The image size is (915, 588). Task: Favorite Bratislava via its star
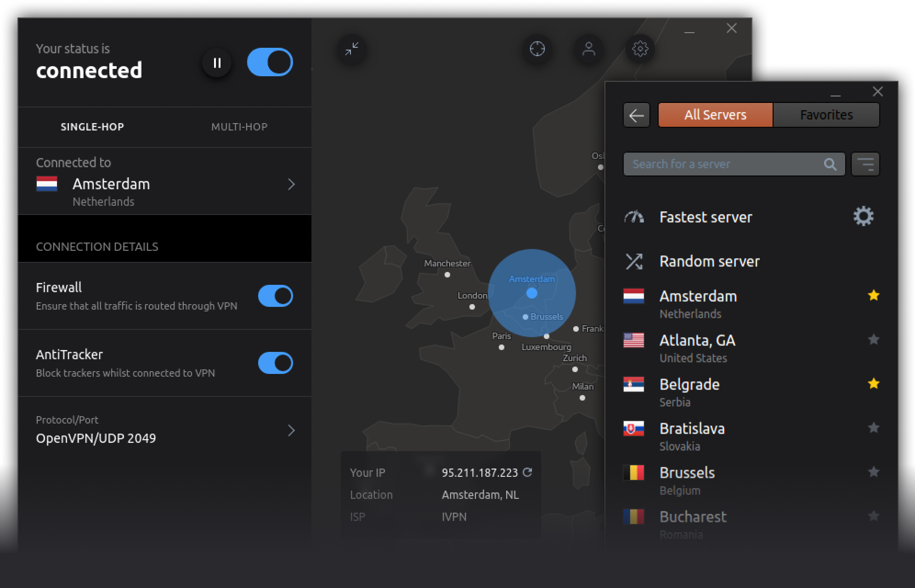pos(874,428)
